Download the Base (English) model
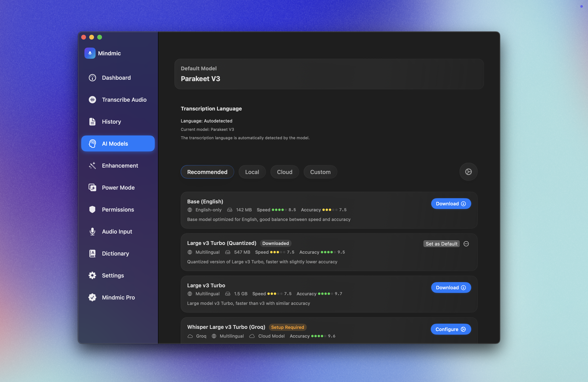 click(x=451, y=204)
